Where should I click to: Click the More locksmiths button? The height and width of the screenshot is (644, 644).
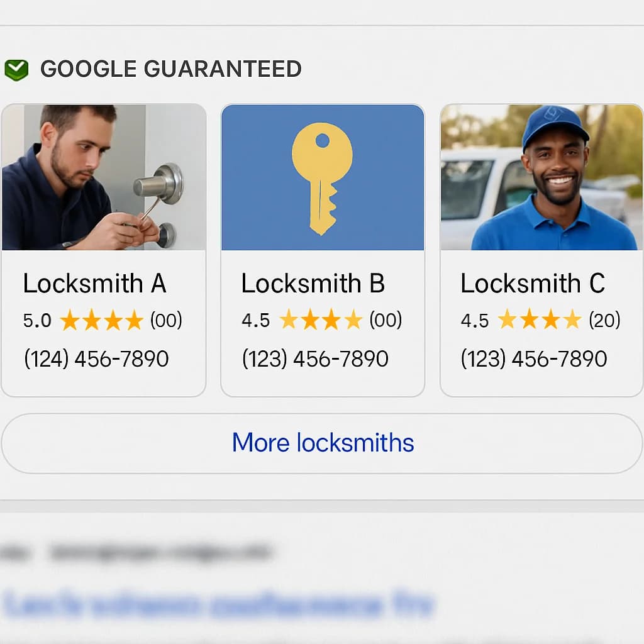[x=322, y=443]
